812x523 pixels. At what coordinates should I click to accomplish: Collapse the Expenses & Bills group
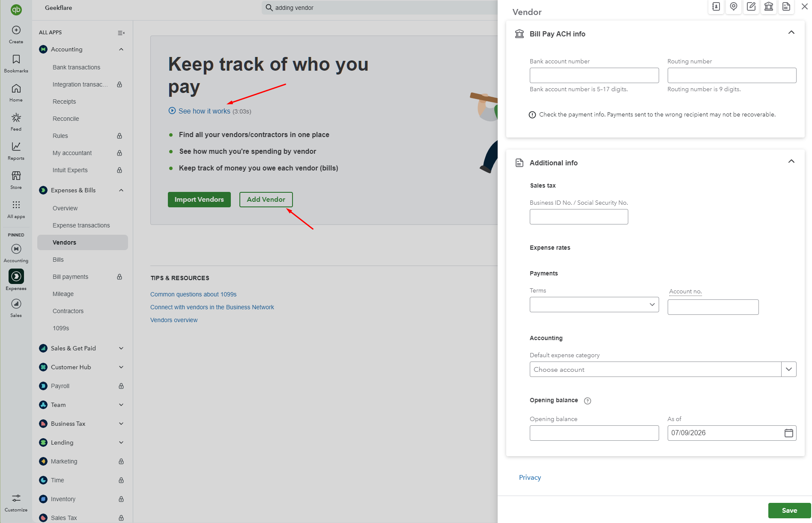[x=121, y=190]
